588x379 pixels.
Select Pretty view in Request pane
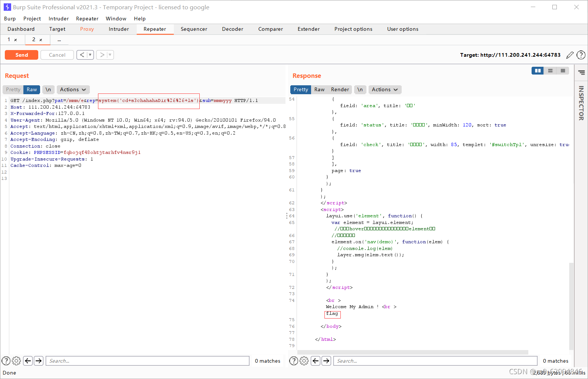tap(13, 90)
